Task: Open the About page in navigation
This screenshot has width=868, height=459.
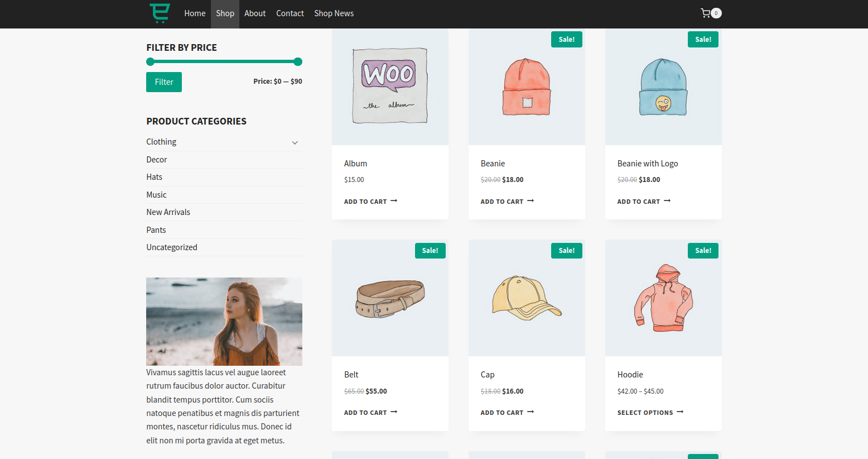Action: tap(255, 13)
